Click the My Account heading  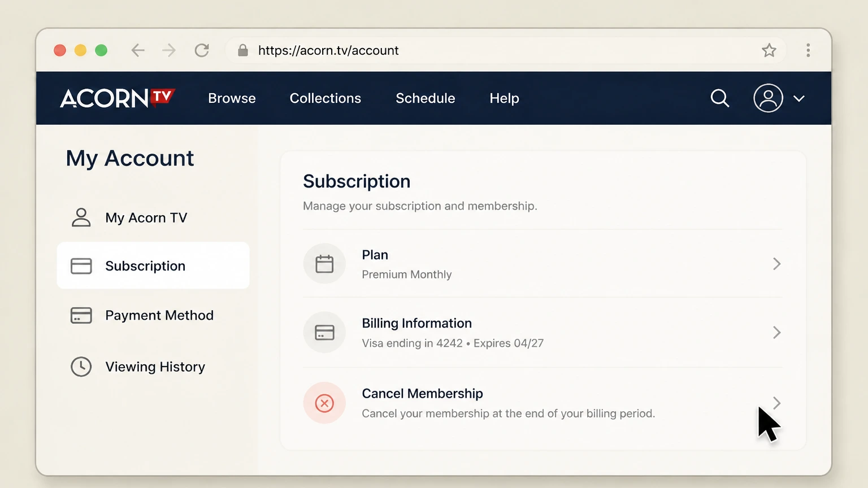[129, 159]
